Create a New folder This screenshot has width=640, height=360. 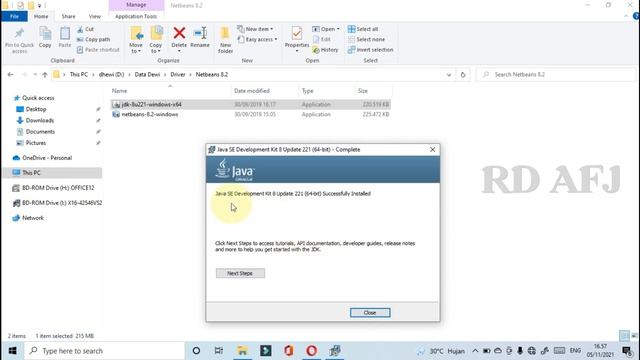225,40
